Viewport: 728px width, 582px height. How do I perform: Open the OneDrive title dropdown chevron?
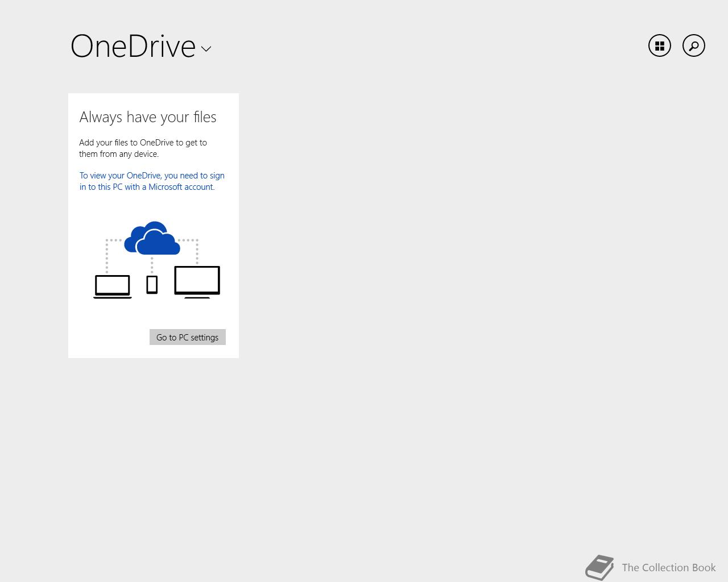pos(206,49)
